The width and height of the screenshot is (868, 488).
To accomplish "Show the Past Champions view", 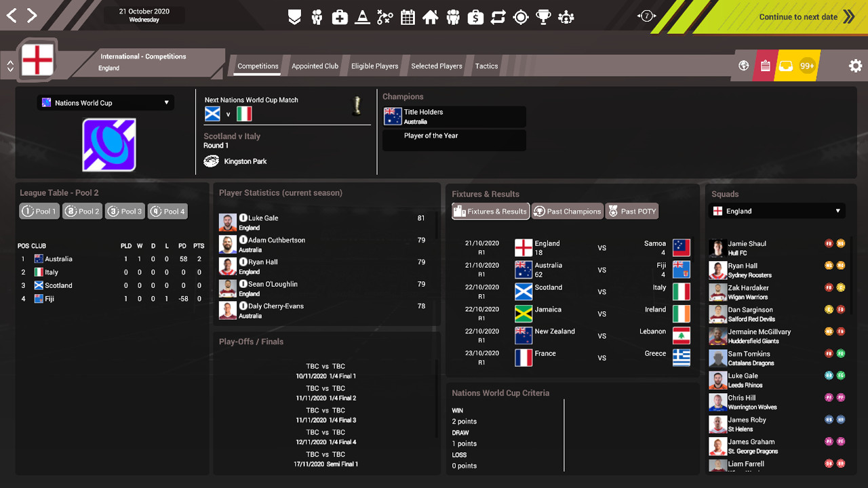I will coord(568,211).
